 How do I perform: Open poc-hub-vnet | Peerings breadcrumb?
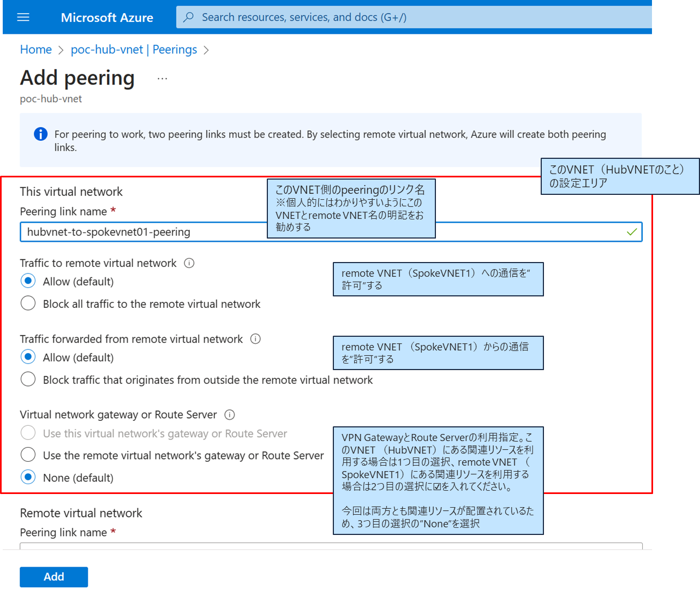(134, 50)
